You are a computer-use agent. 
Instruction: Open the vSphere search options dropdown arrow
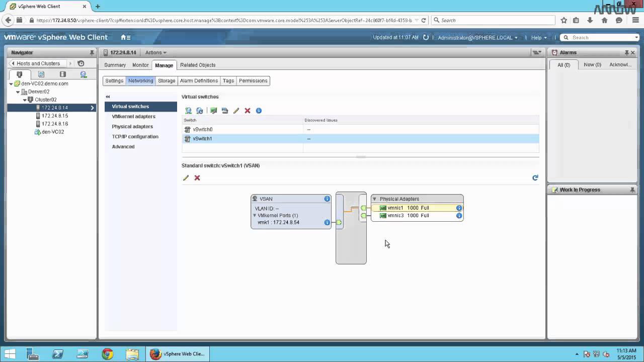coord(636,38)
